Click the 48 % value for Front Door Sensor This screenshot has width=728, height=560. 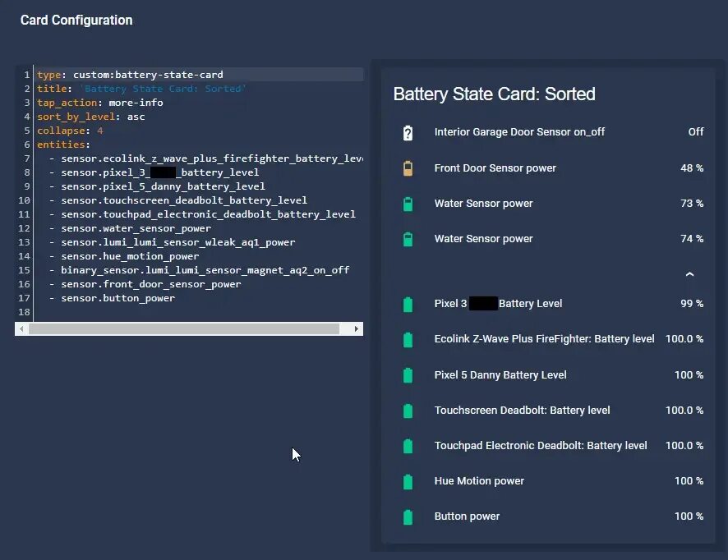(691, 168)
